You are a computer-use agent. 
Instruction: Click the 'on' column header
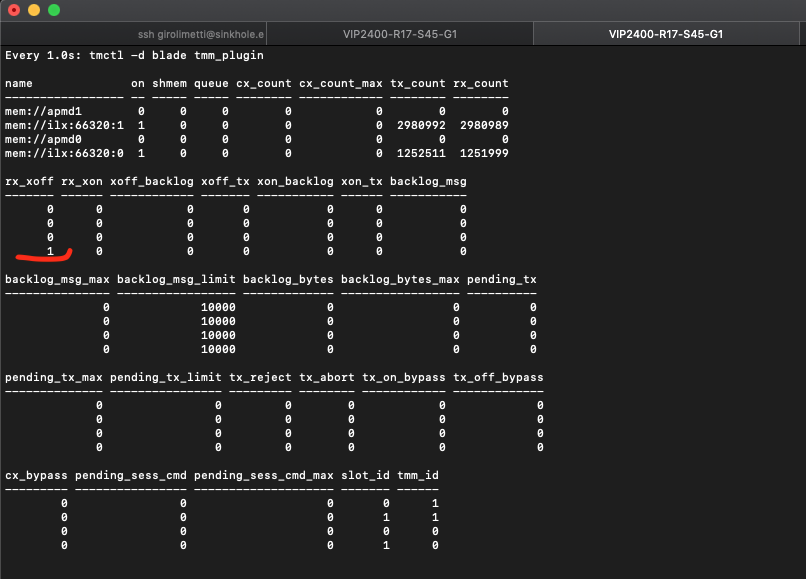138,83
